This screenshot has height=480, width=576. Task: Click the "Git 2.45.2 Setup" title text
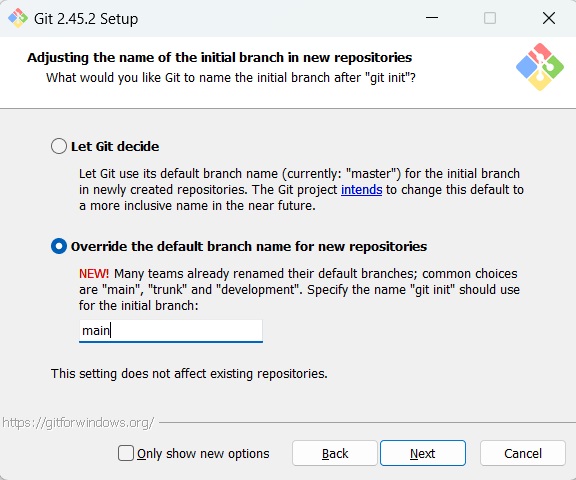[x=86, y=19]
